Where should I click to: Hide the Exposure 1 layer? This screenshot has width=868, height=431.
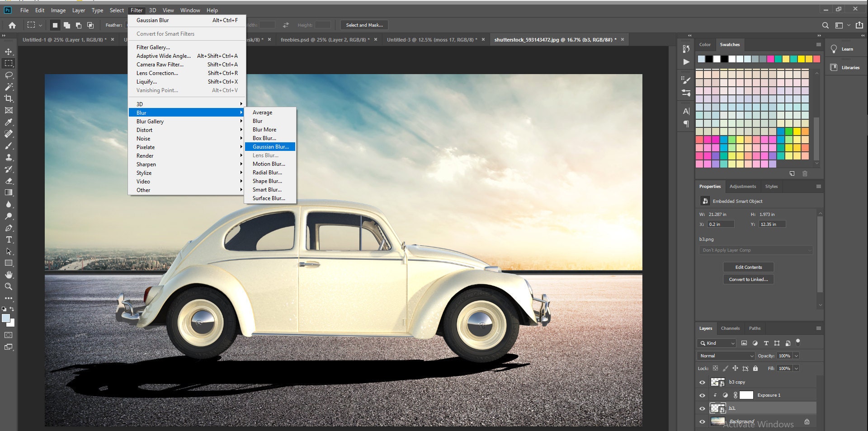click(x=702, y=395)
